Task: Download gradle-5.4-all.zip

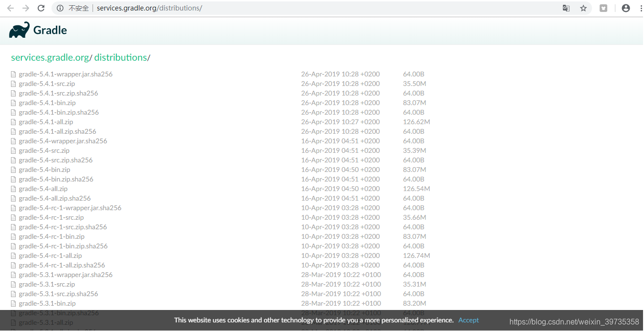Action: coord(43,189)
